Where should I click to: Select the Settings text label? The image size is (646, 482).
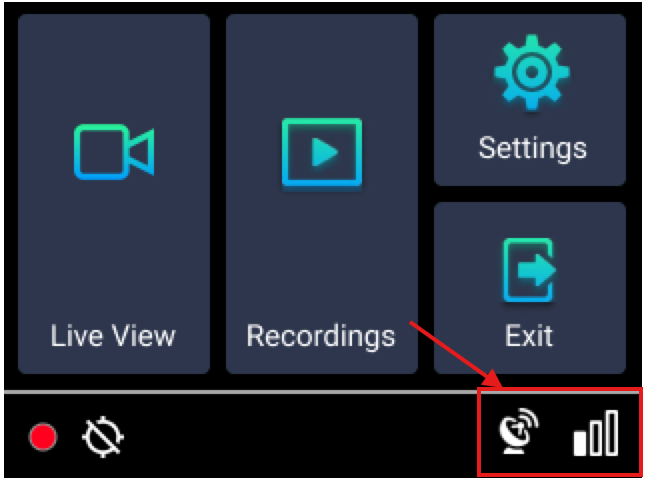click(532, 149)
